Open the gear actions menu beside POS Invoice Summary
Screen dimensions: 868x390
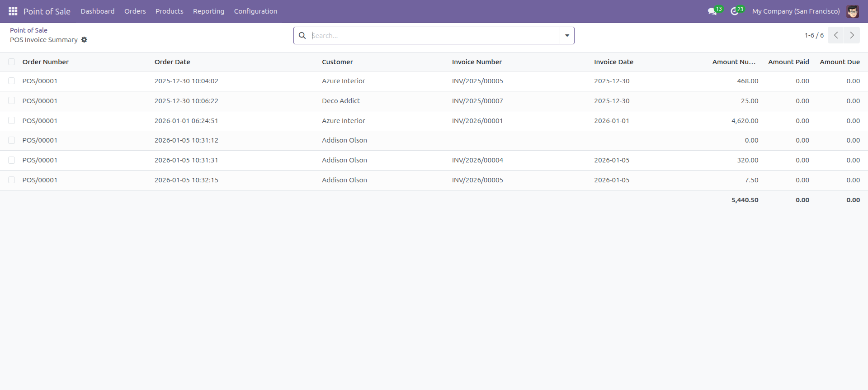(84, 40)
